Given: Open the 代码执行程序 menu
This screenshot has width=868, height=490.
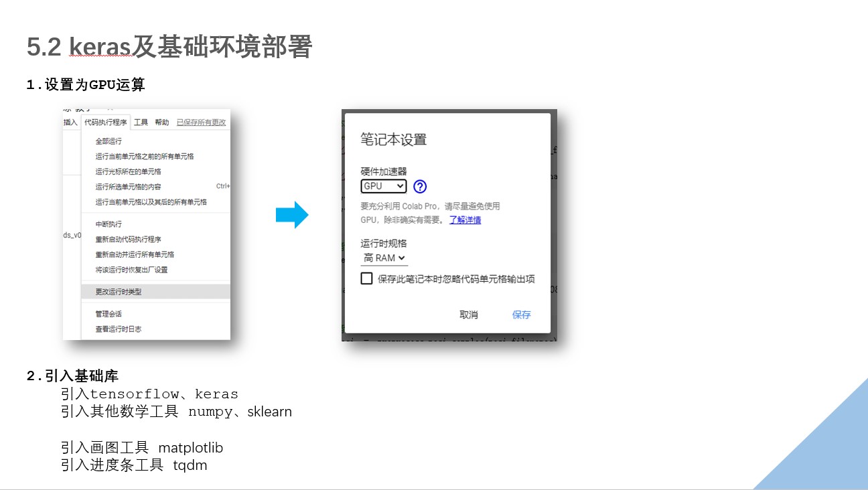Looking at the screenshot, I should coord(106,122).
